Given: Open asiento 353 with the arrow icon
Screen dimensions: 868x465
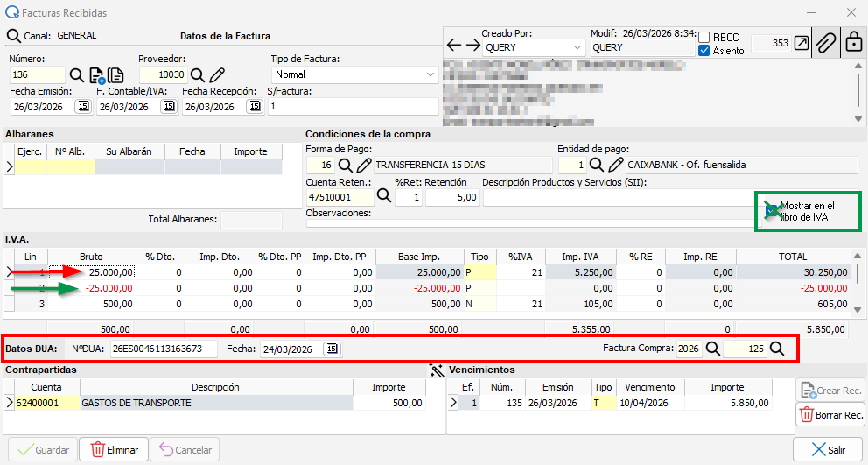Looking at the screenshot, I should pos(801,43).
